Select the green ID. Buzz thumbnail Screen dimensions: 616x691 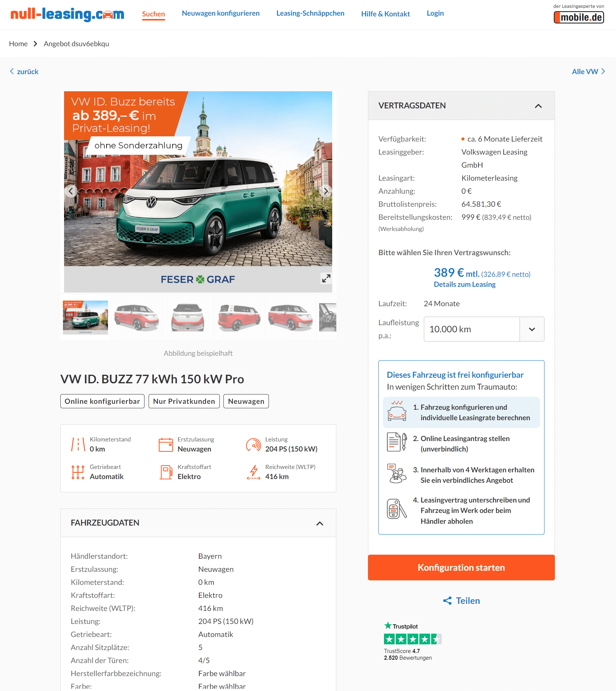tap(85, 317)
